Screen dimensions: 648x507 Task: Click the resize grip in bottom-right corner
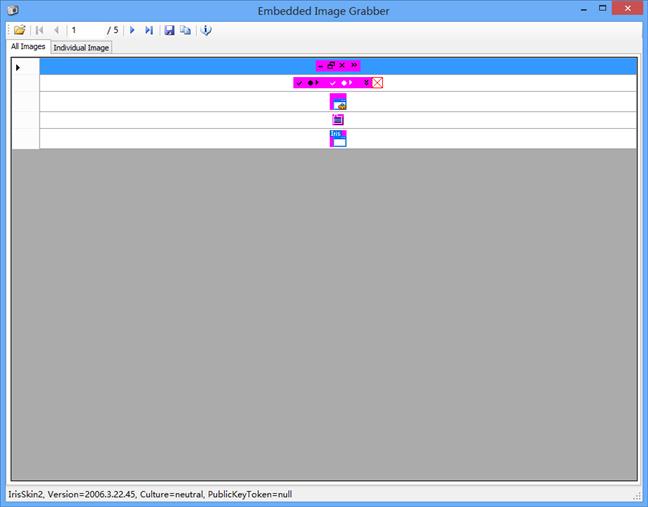point(640,500)
